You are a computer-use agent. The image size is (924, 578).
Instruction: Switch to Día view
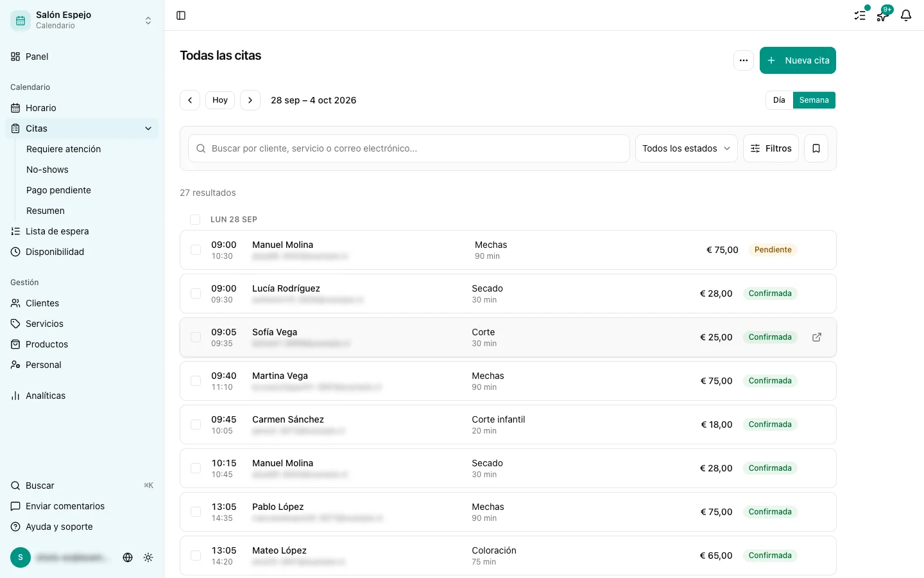click(x=779, y=100)
